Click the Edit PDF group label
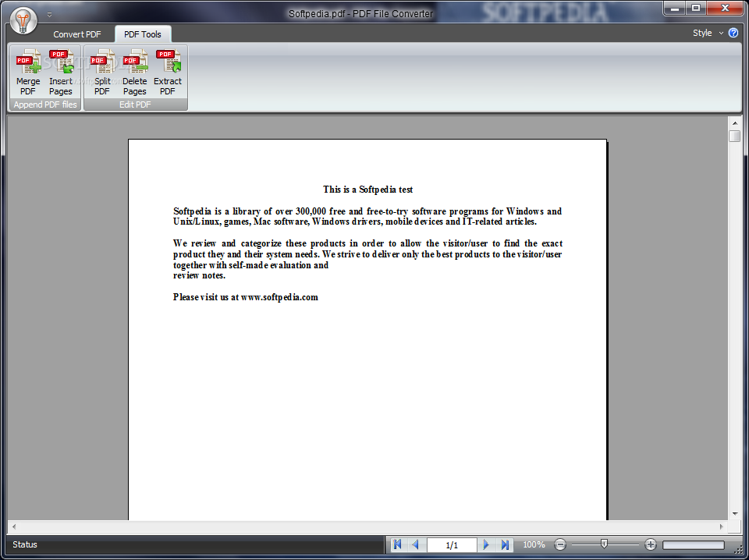This screenshot has height=560, width=749. tap(135, 105)
